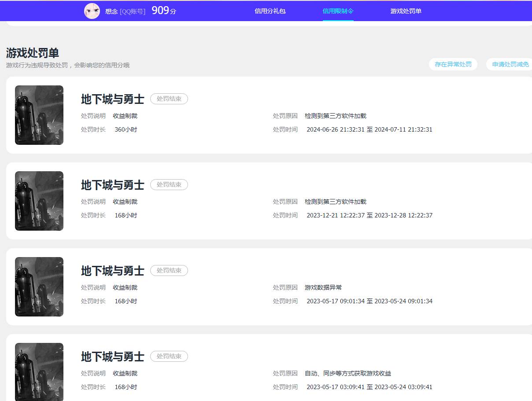Click the reason 自动、同步等方式获取游戏收益
This screenshot has height=401, width=532.
click(x=348, y=373)
